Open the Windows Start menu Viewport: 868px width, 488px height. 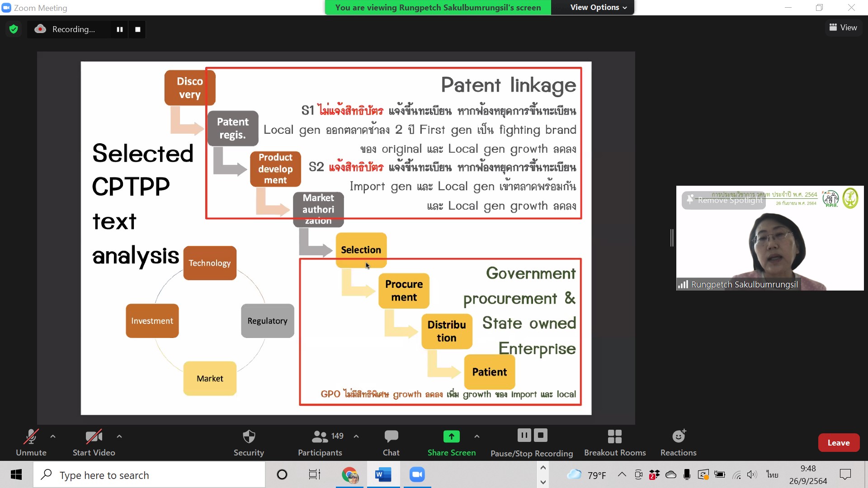tap(16, 474)
